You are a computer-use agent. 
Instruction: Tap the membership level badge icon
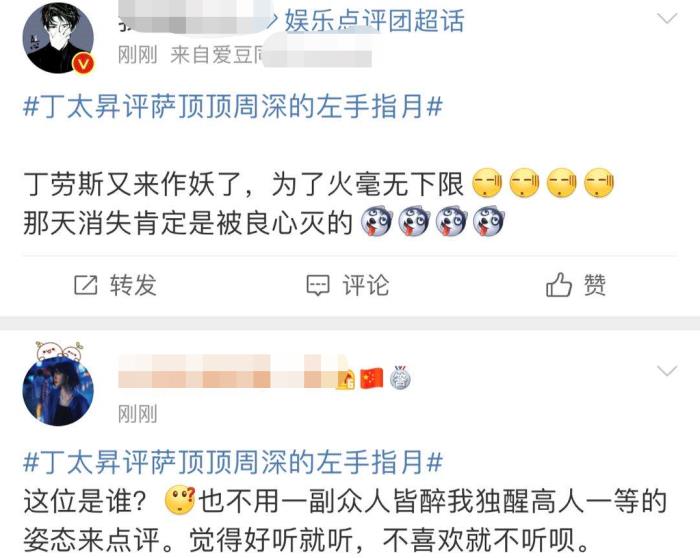[x=346, y=379]
